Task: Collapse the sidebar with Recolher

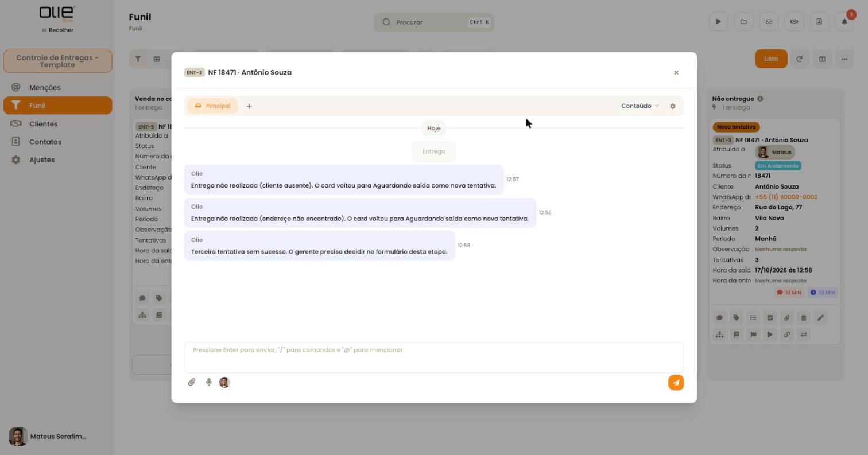Action: (x=57, y=30)
